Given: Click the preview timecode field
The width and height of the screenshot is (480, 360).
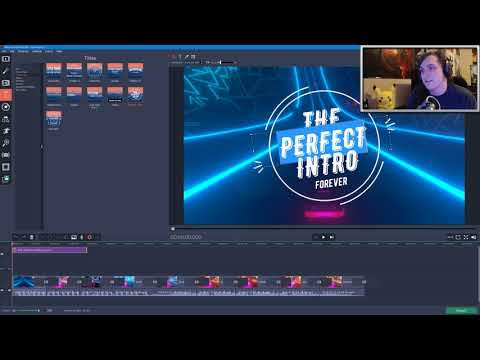Looking at the screenshot, I should click(x=186, y=237).
